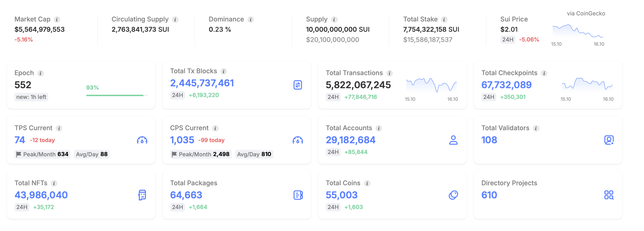
Task: Click the Total Tx Blocks transfer icon
Action: 298,85
